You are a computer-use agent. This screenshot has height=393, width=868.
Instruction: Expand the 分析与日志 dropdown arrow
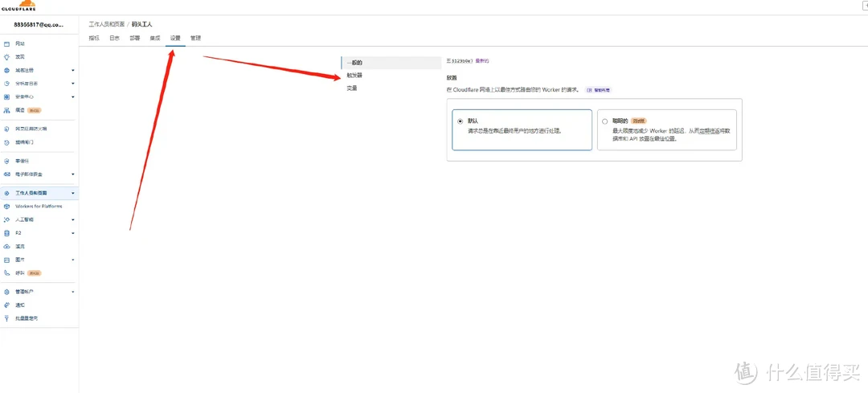[73, 84]
